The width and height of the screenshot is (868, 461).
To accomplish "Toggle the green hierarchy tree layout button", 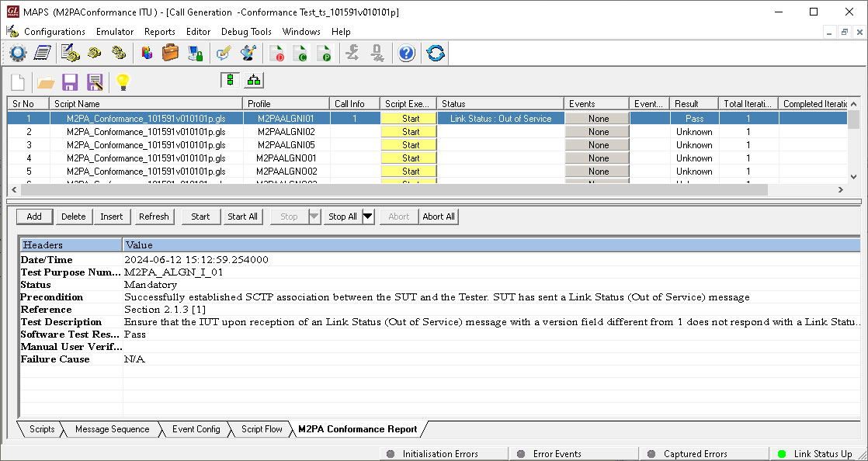I will (254, 80).
